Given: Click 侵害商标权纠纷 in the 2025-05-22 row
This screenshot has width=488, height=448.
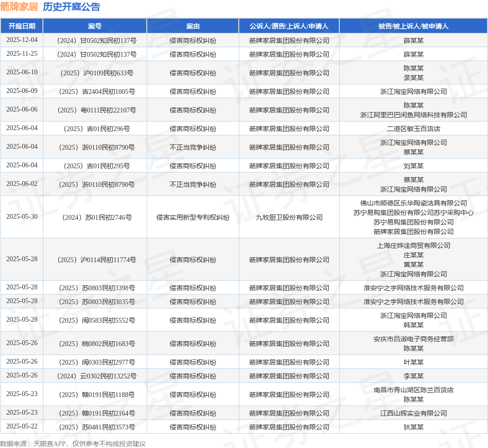Looking at the screenshot, I should point(193,427).
